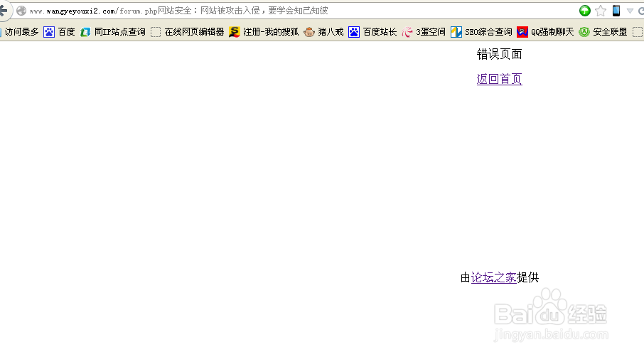Click the globe site identity icon
644x357 pixels.
click(x=21, y=11)
